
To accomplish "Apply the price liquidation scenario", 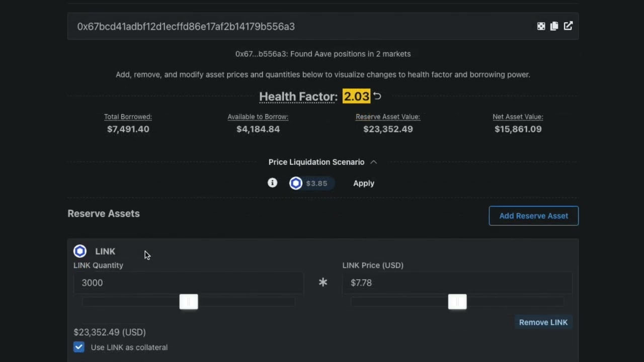I will coord(363,184).
